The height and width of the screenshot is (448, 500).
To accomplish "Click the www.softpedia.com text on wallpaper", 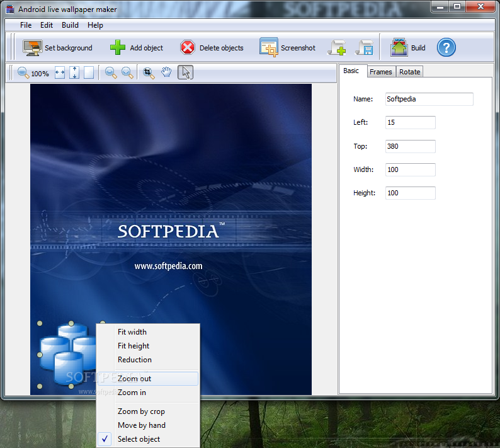I will click(x=168, y=266).
